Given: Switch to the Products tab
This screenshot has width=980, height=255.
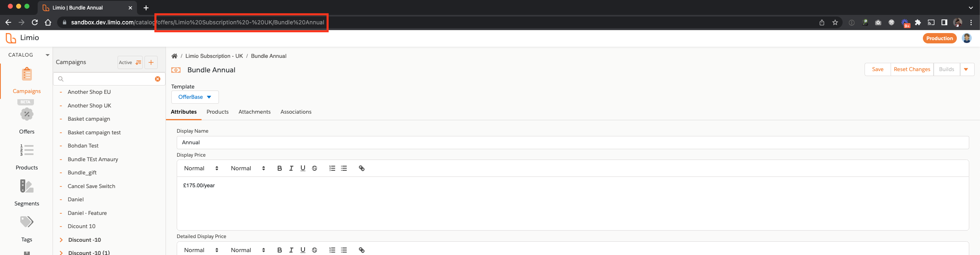Looking at the screenshot, I should [x=218, y=112].
